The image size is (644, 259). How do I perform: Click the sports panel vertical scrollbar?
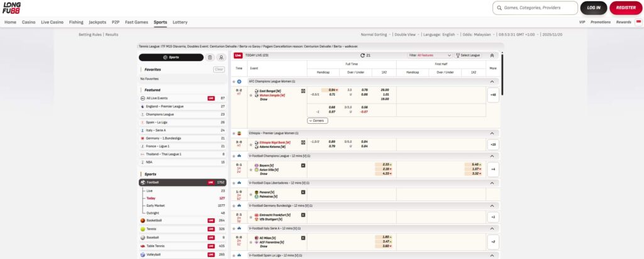pyautogui.click(x=502, y=75)
